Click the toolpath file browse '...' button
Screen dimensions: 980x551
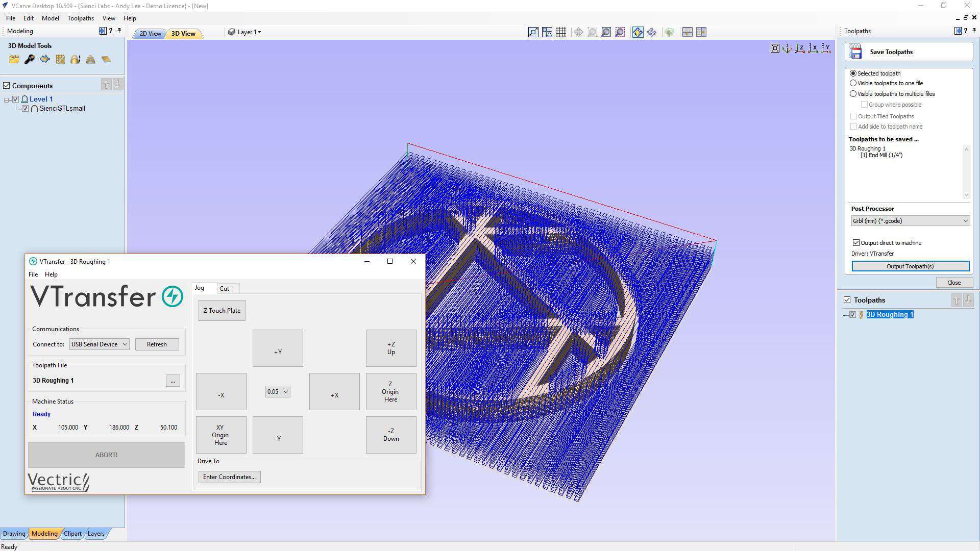click(x=173, y=381)
